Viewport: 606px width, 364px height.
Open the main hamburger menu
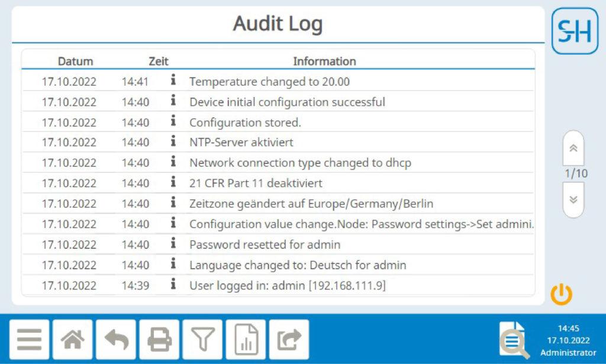point(29,339)
